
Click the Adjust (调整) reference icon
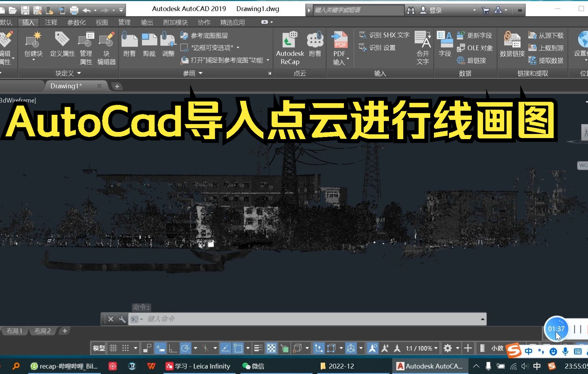click(x=168, y=44)
